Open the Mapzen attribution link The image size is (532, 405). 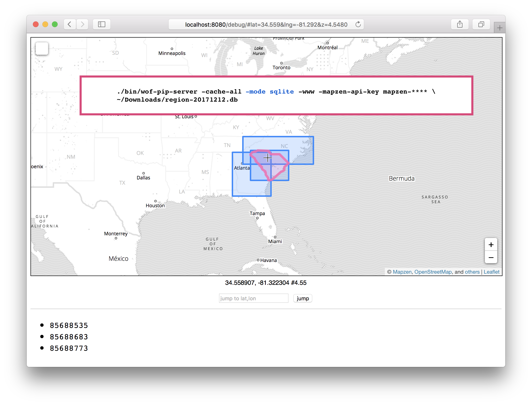click(x=402, y=272)
